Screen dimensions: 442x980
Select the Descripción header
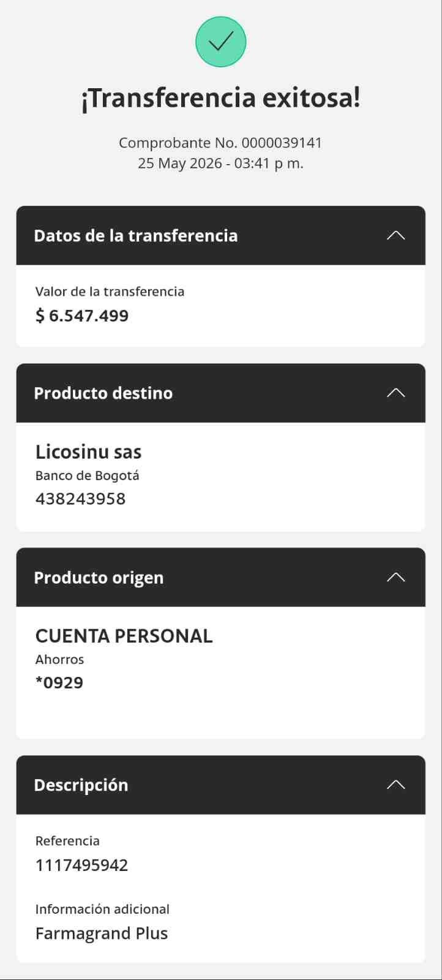[x=220, y=785]
